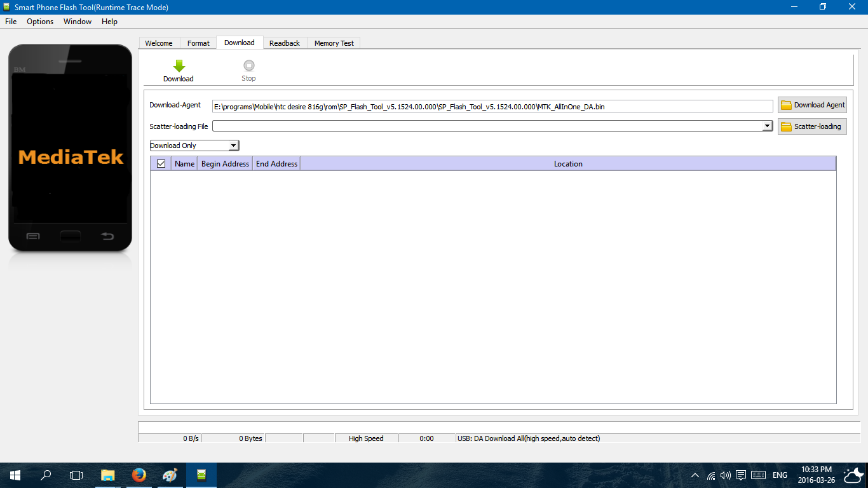Open the File menu

pos(11,22)
